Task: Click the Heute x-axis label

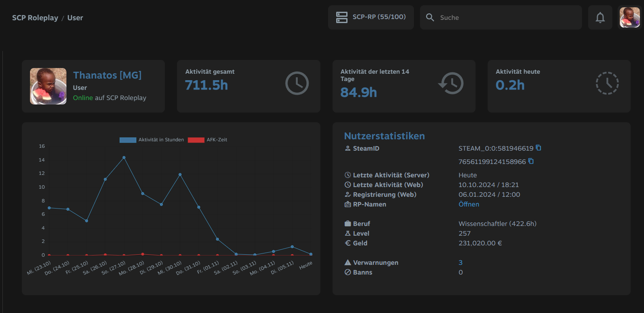Action: click(306, 266)
